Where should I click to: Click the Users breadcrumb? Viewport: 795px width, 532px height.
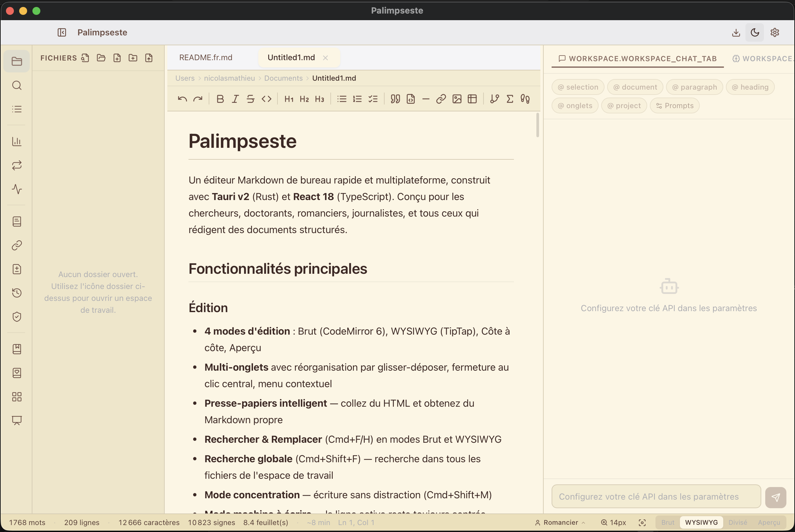(x=185, y=78)
